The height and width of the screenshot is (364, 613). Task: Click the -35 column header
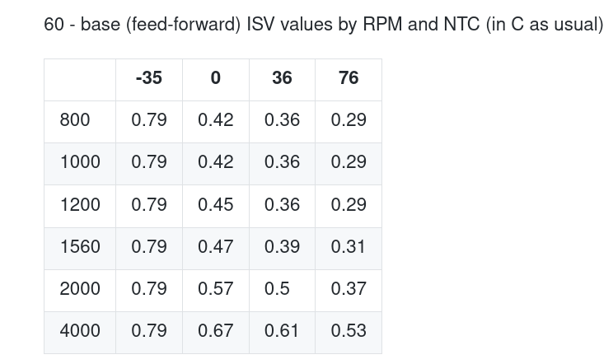tap(149, 78)
